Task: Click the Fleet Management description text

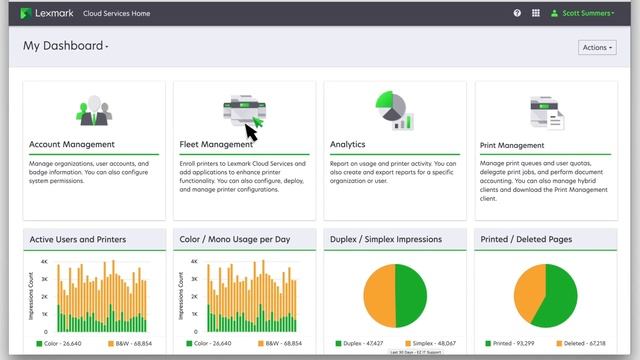Action: point(242,176)
